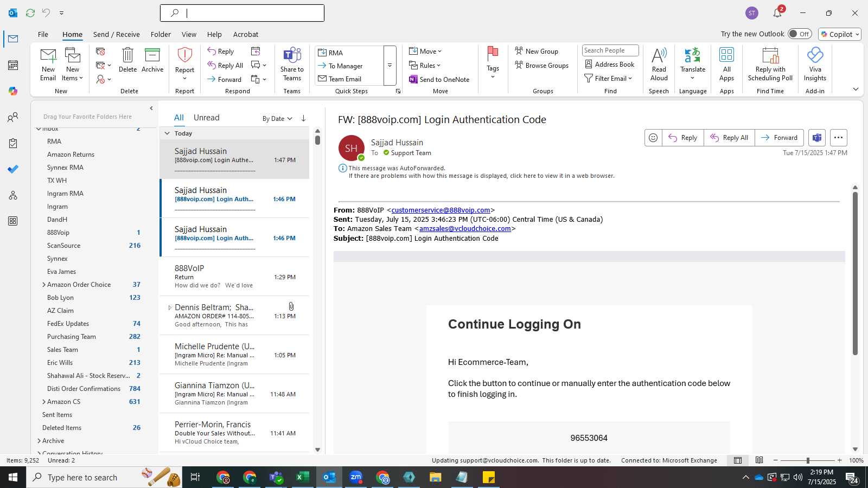Open the By Date sort dropdown
This screenshot has width=868, height=488.
coord(277,119)
